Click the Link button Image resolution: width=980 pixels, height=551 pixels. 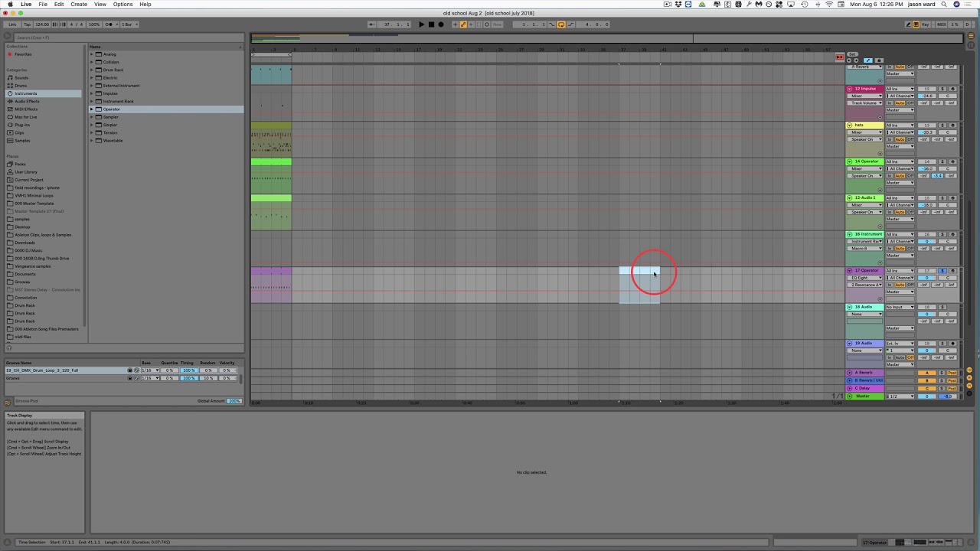(12, 24)
